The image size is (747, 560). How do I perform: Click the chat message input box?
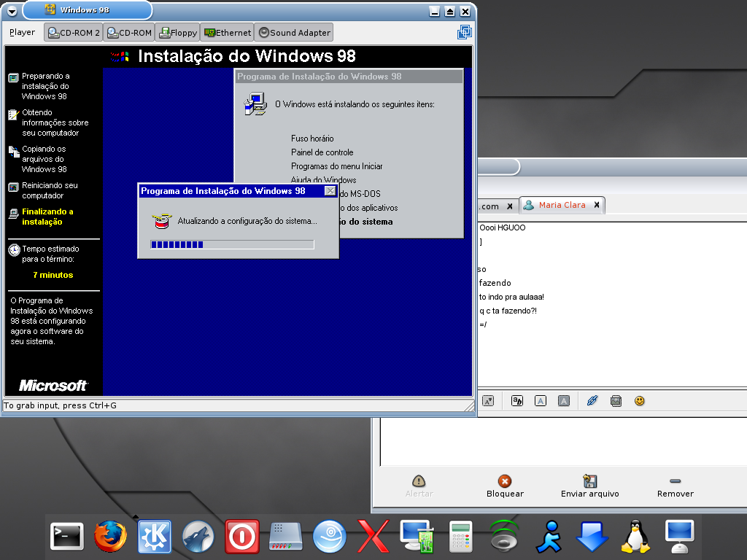click(x=563, y=442)
